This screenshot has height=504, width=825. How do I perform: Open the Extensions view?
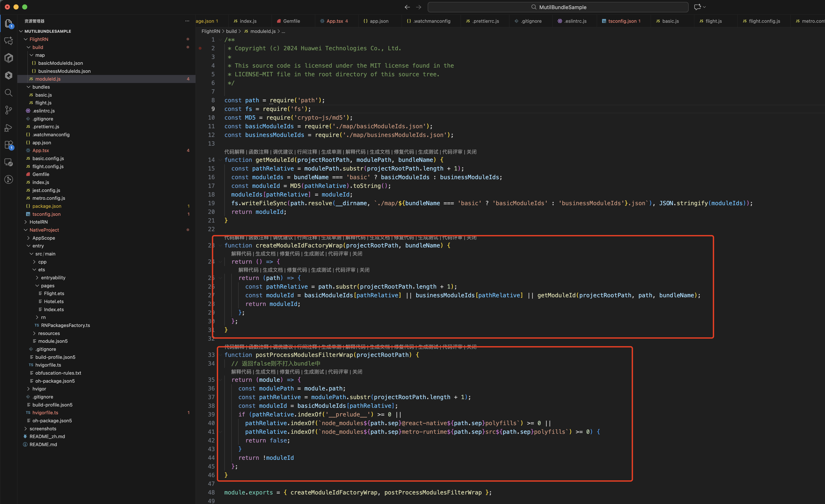pyautogui.click(x=9, y=145)
